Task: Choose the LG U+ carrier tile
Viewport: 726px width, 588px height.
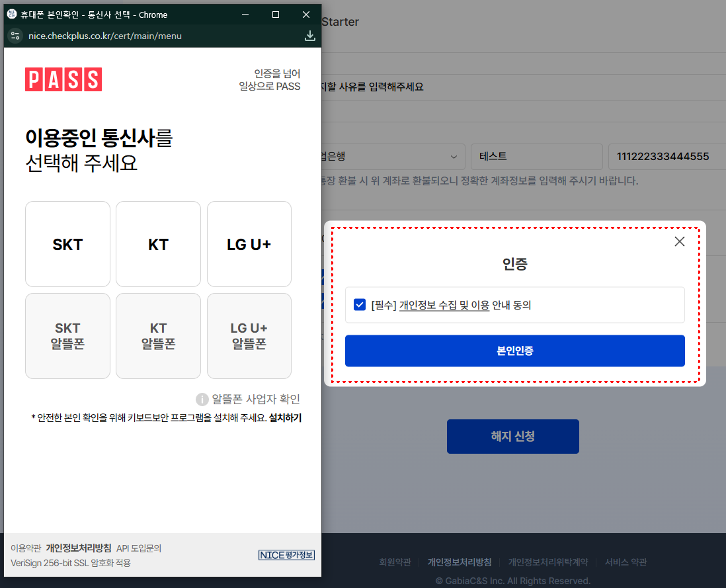Action: (x=249, y=244)
